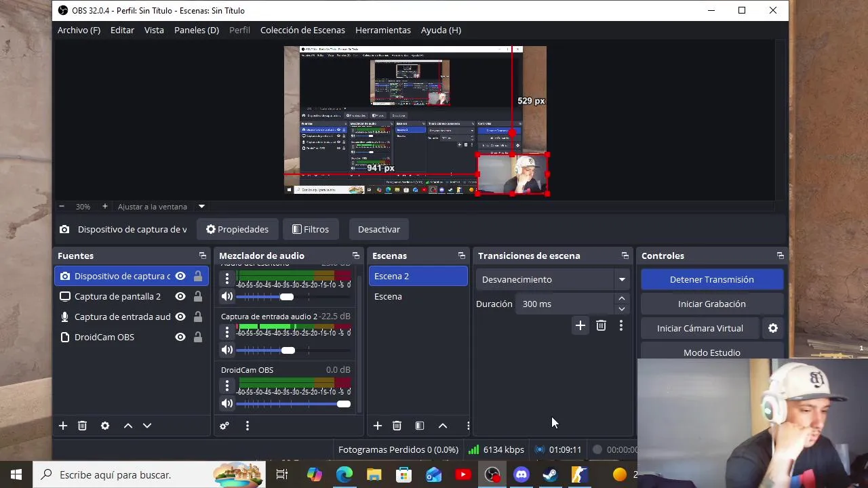This screenshot has height=488, width=868.
Task: Lock Captura de pantalla 2 source
Action: (198, 296)
